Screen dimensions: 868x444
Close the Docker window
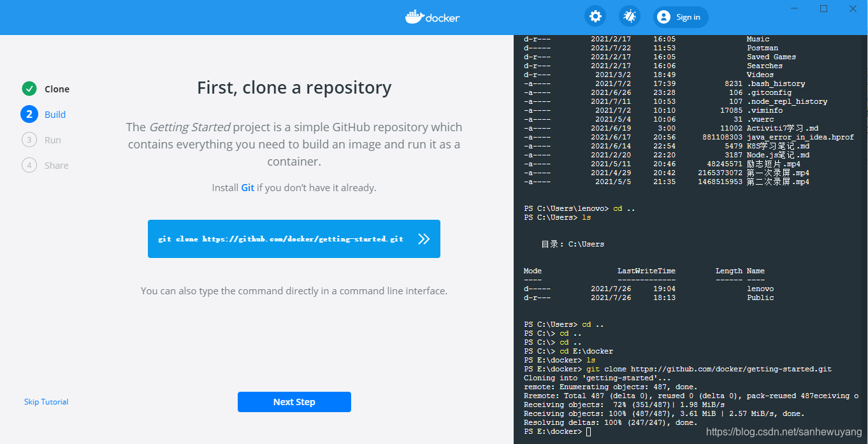[x=853, y=8]
